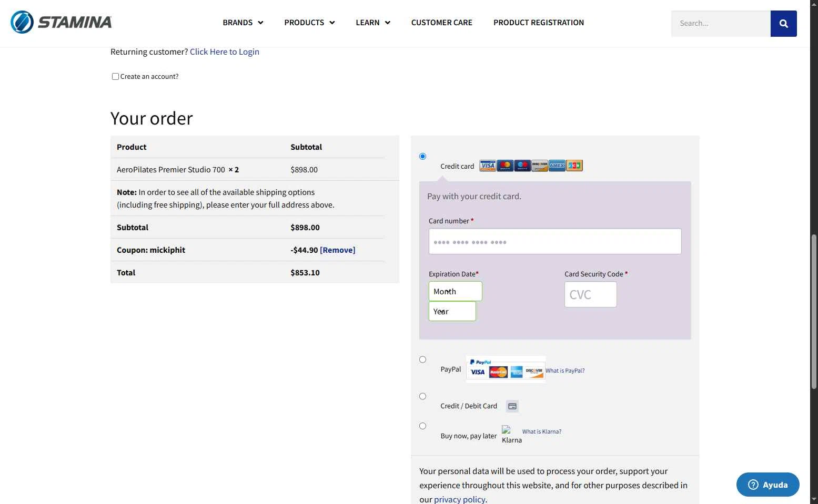Click the Discover card icon beside Credit card
The height and width of the screenshot is (504, 818).
tap(539, 166)
